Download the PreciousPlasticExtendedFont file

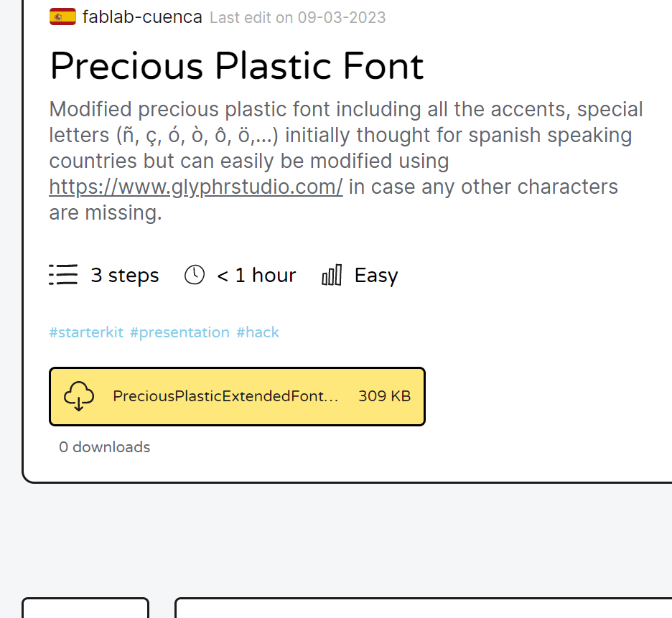tap(237, 396)
